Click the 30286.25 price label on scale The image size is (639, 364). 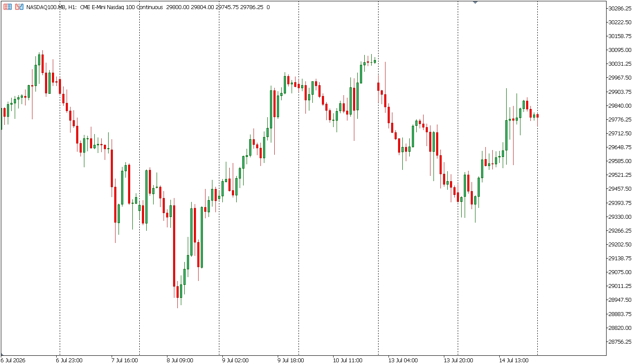tap(620, 8)
